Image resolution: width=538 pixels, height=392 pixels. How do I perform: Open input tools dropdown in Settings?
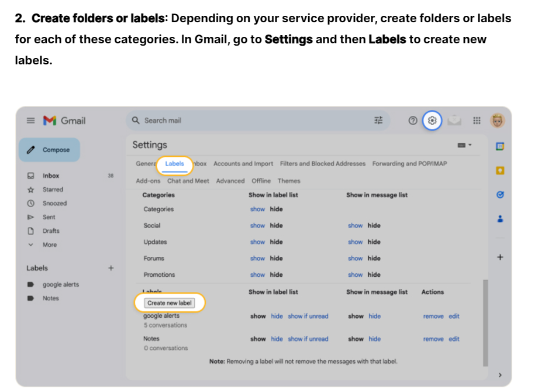tap(464, 145)
